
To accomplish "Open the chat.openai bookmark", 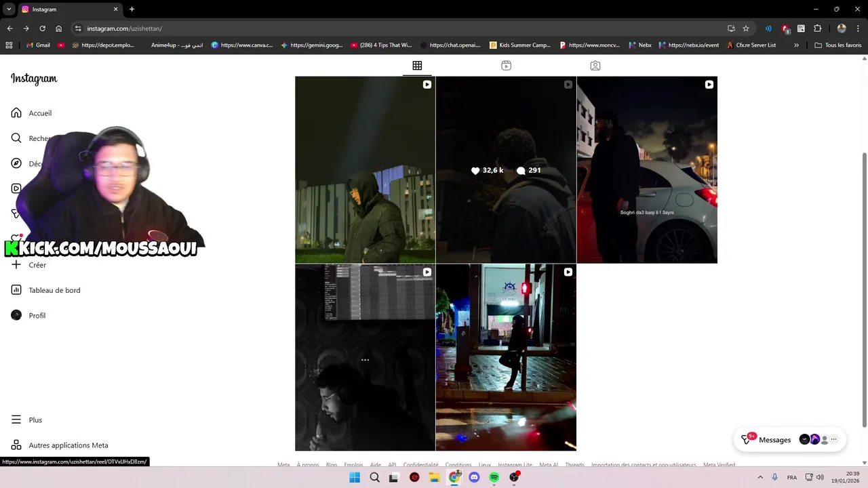I will click(451, 45).
